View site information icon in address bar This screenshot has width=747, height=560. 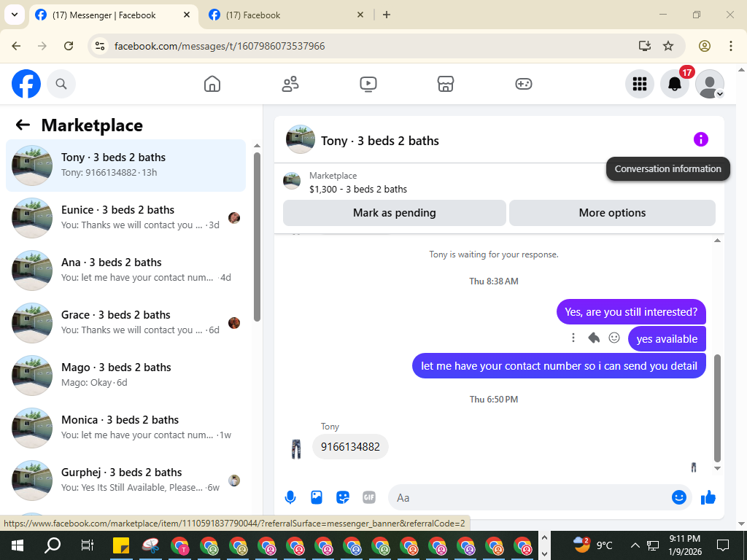pos(100,46)
